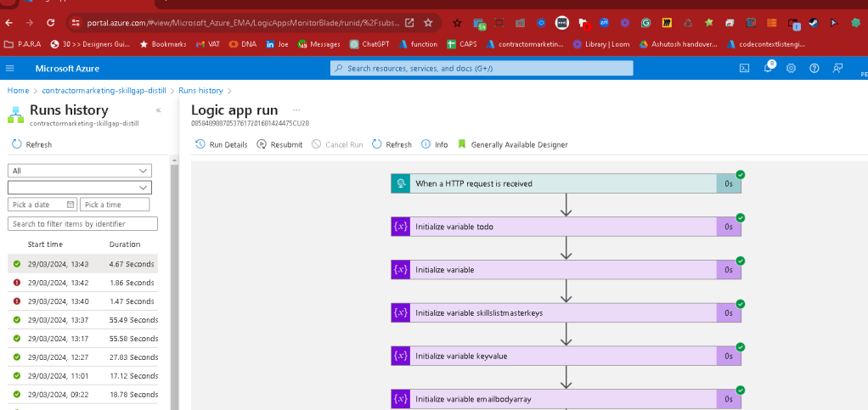This screenshot has height=410, width=868.
Task: Open the empty second filter dropdown
Action: (80, 187)
